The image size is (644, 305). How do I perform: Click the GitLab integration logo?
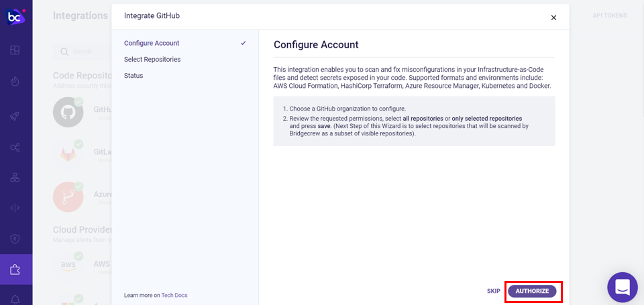pos(68,154)
